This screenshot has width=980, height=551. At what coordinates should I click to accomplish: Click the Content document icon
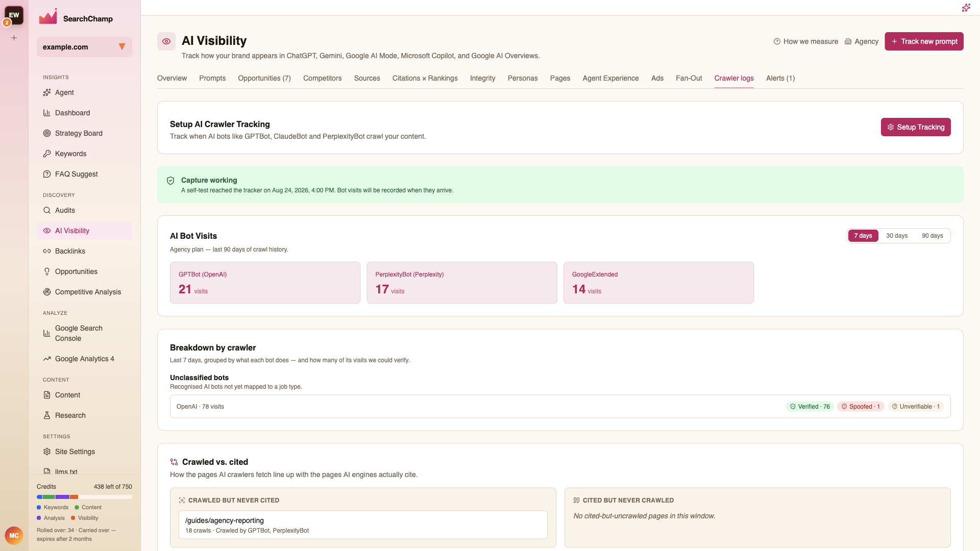click(x=47, y=395)
